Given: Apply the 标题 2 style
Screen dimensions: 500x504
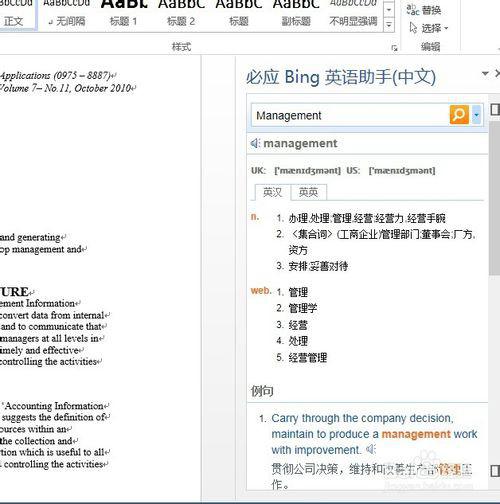Looking at the screenshot, I should pyautogui.click(x=181, y=14).
